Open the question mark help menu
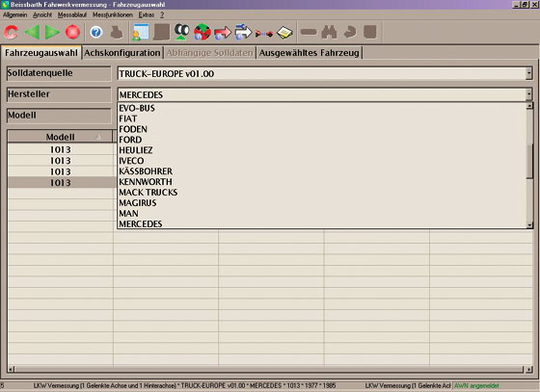This screenshot has height=392, width=540. pyautogui.click(x=162, y=14)
